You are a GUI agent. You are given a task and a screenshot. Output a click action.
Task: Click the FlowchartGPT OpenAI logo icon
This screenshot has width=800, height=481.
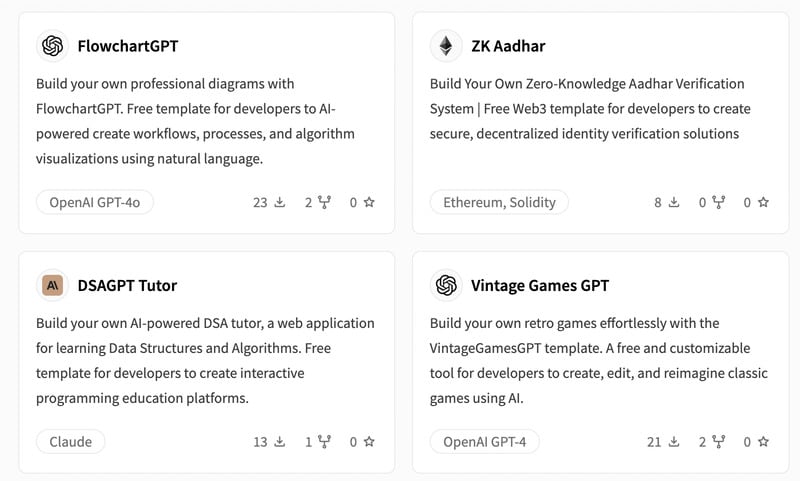[53, 46]
